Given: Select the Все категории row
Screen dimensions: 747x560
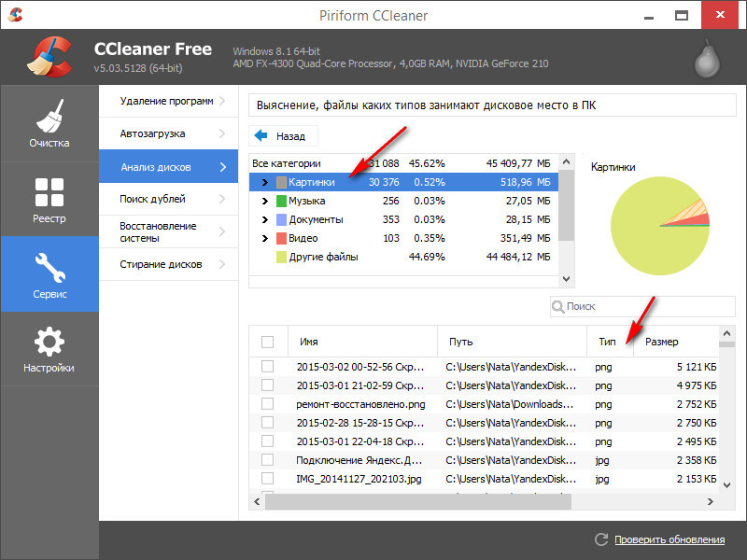Looking at the screenshot, I should pyautogui.click(x=403, y=163).
